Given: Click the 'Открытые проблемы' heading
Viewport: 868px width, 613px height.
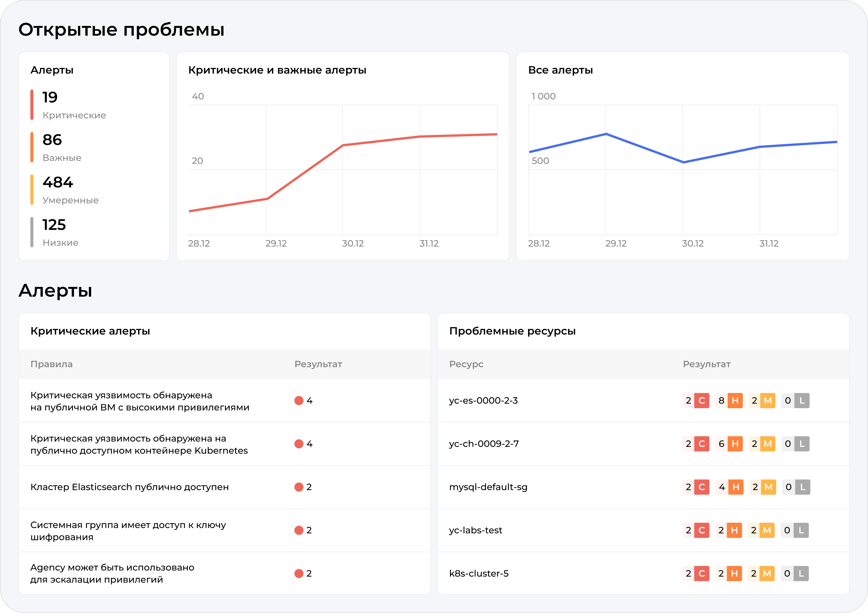Looking at the screenshot, I should click(121, 30).
